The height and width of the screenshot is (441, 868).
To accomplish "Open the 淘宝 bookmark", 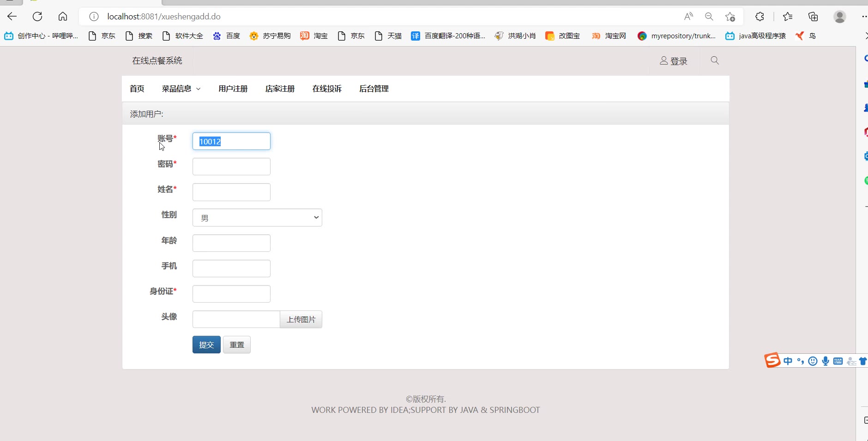I will click(x=314, y=36).
